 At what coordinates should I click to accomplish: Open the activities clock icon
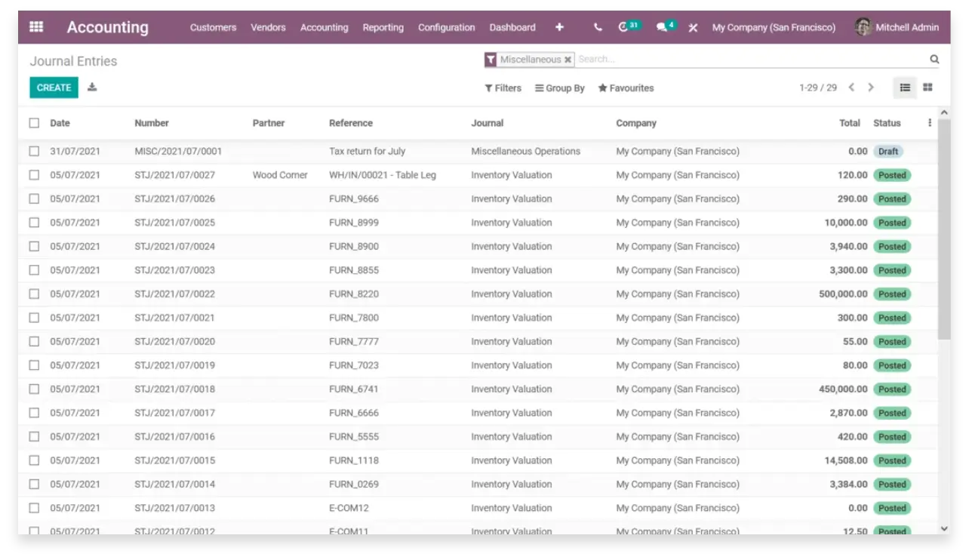(623, 27)
